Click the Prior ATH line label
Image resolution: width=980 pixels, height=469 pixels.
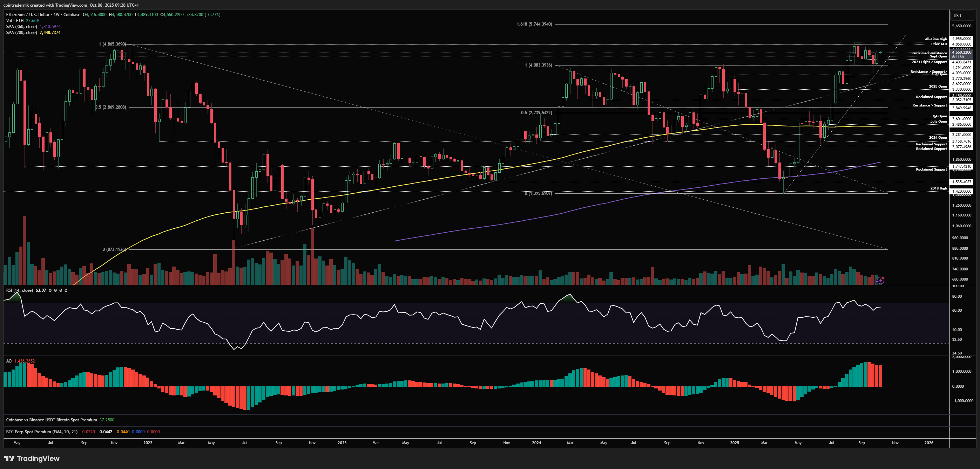point(939,44)
